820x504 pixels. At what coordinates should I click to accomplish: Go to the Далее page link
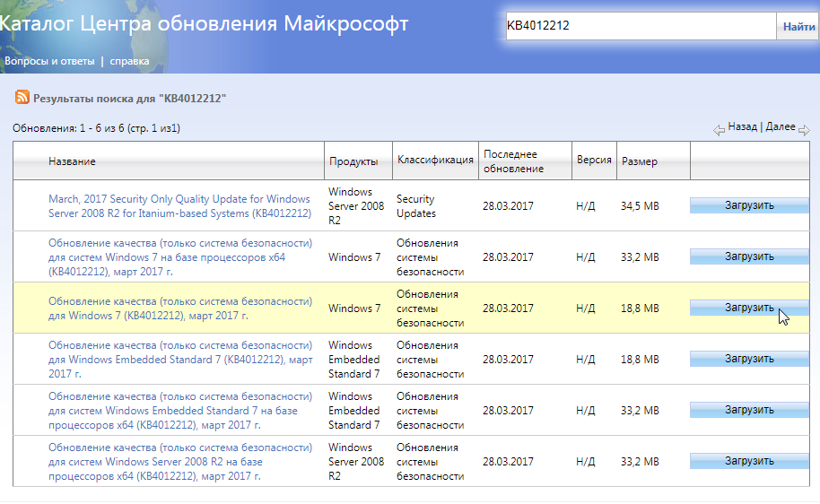[781, 126]
